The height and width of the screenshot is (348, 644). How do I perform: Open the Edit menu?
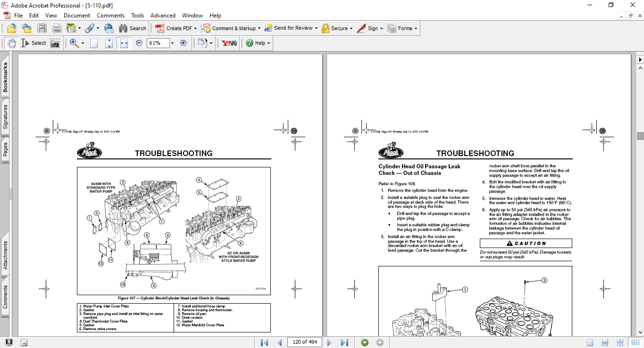point(34,16)
